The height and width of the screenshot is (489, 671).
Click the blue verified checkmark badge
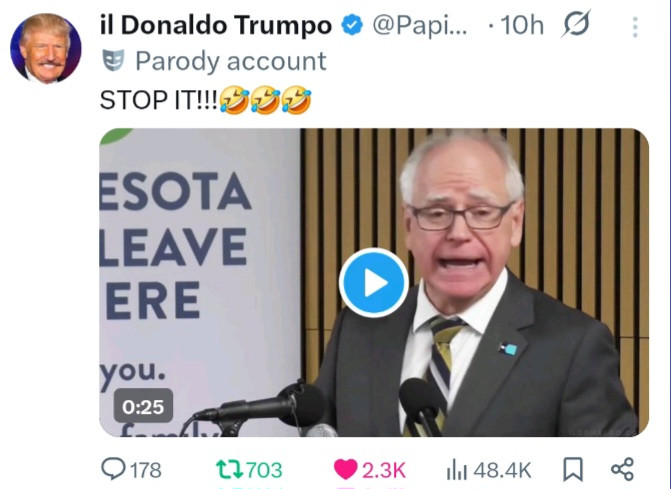(x=352, y=25)
